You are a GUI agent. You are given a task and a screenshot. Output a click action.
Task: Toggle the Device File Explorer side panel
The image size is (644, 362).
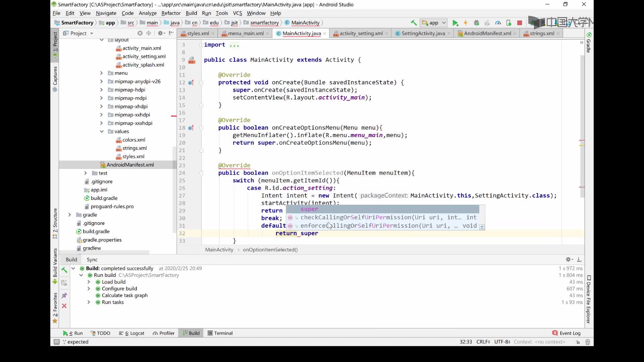(589, 299)
